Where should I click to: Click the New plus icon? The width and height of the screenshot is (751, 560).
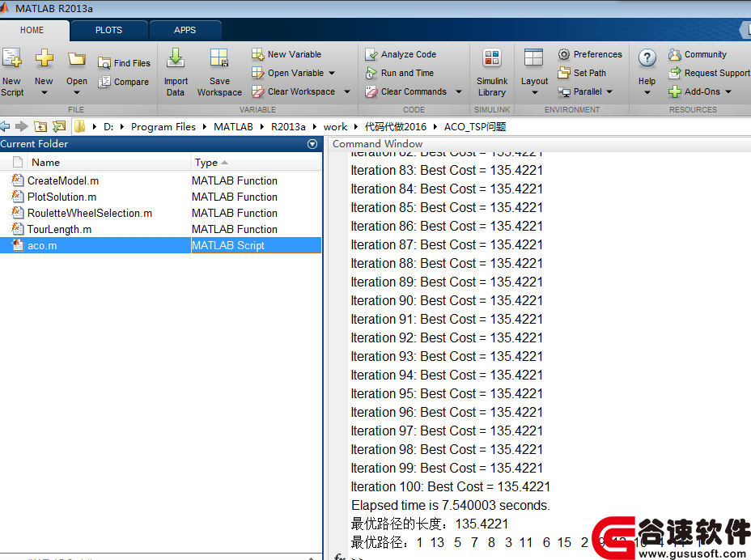44,58
